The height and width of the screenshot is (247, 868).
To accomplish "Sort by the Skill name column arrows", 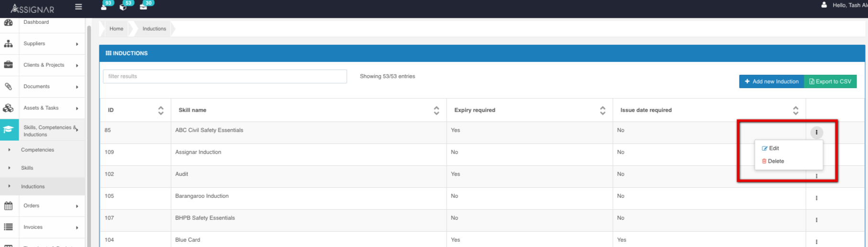I will (x=437, y=111).
